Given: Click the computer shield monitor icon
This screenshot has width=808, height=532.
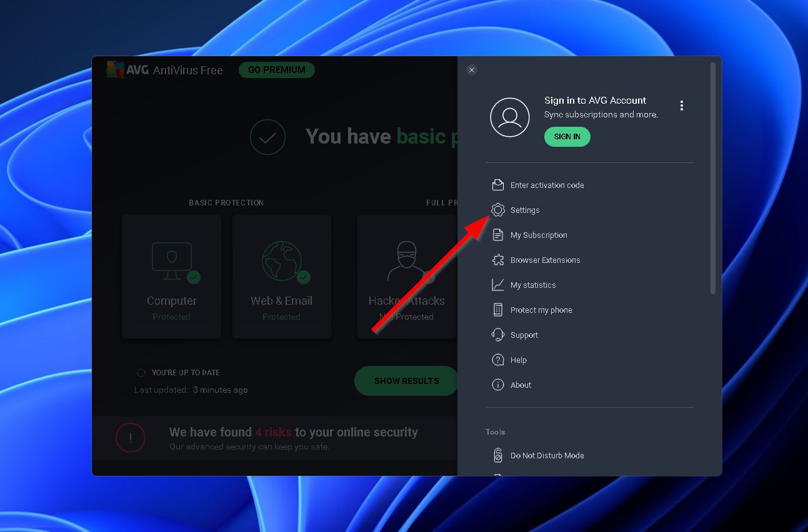Looking at the screenshot, I should point(172,260).
